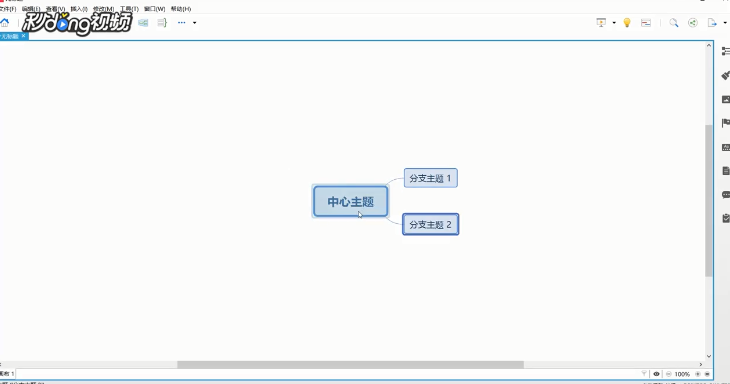Click the summary bracket icon

[162, 23]
